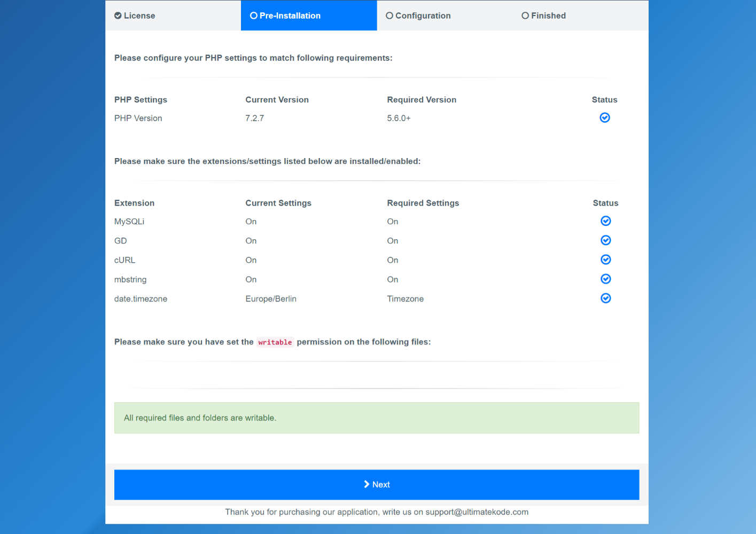Screen dimensions: 756x534
Task: Click the 'Current Version' column header
Action: 277,100
